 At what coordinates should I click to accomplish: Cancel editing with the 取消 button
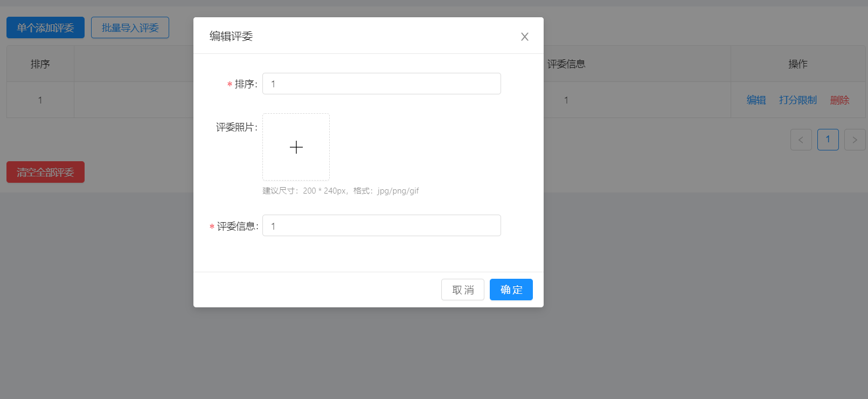click(463, 290)
